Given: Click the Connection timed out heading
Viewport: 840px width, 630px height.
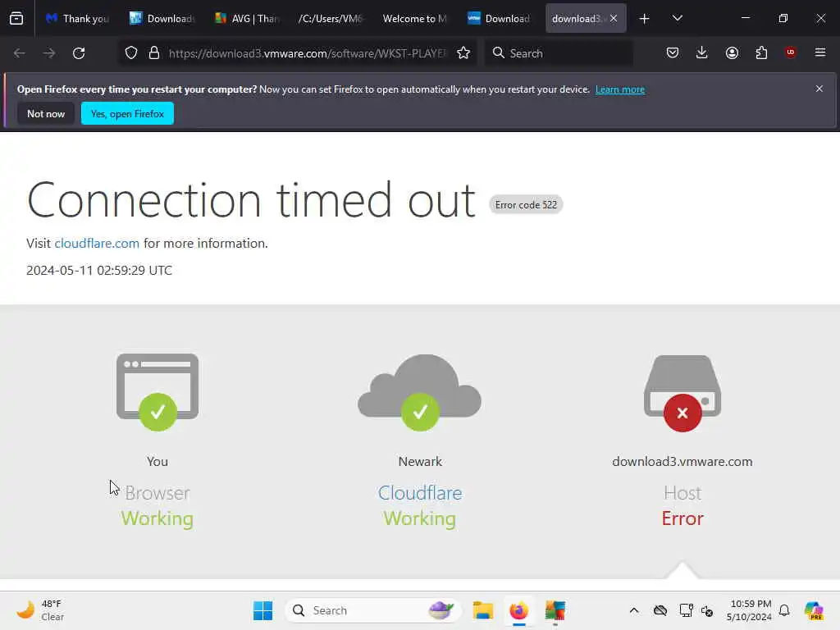Looking at the screenshot, I should point(251,200).
